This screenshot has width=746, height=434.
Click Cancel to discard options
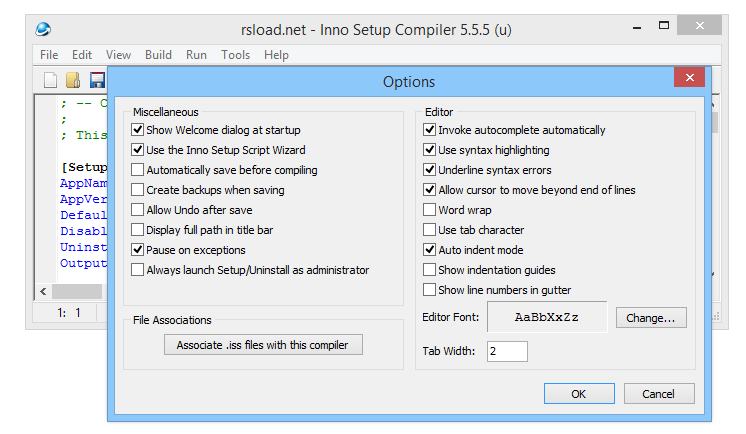click(659, 394)
